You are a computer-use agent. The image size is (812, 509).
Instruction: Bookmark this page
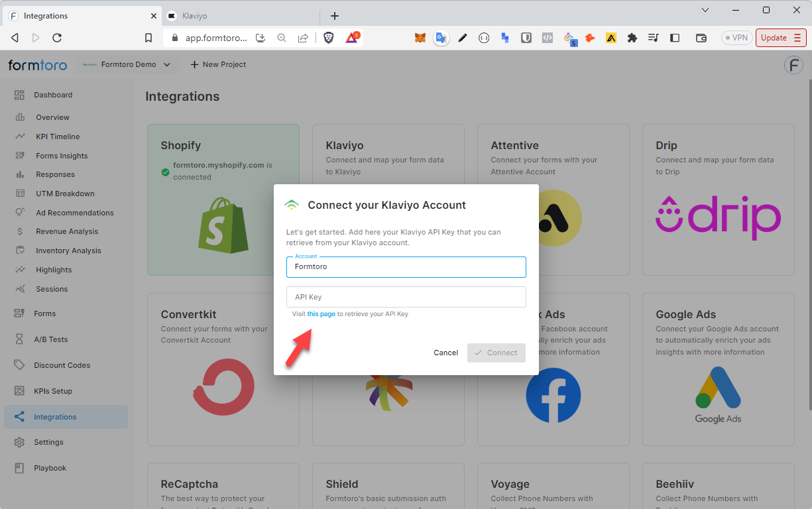tap(148, 38)
